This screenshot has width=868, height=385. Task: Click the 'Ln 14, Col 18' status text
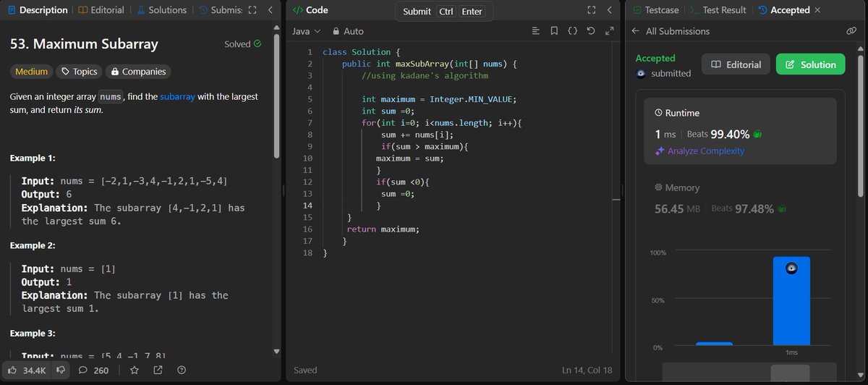(x=587, y=370)
